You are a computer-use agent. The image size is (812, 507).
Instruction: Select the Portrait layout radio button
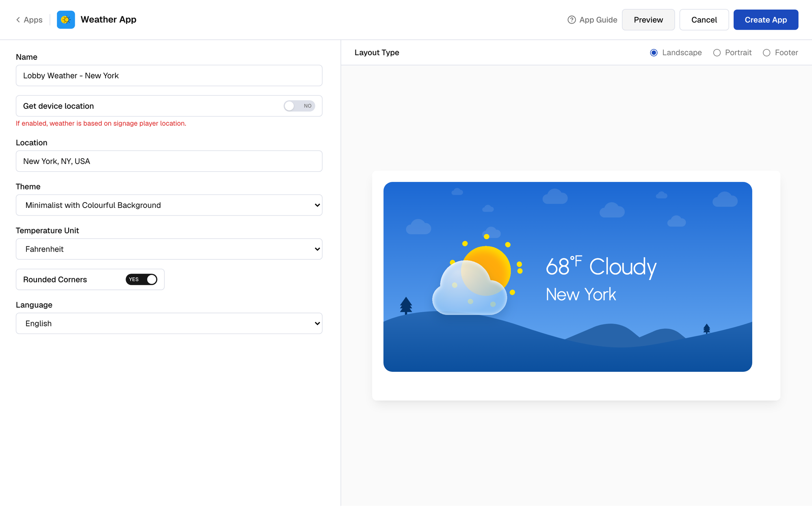(717, 53)
